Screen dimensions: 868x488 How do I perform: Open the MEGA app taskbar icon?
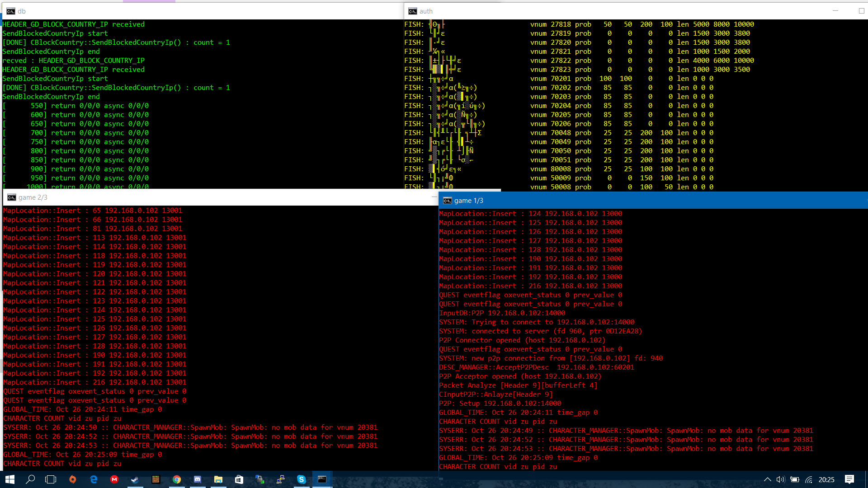pos(114,479)
